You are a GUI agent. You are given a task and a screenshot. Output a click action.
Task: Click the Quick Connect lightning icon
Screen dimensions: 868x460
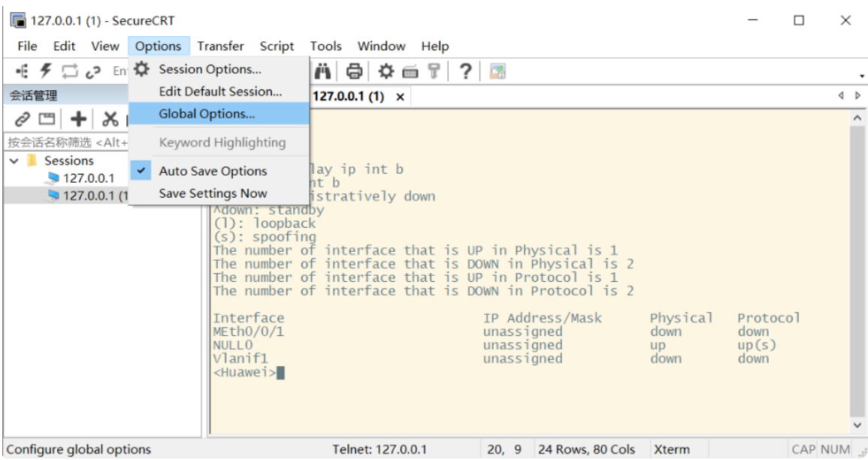(46, 71)
